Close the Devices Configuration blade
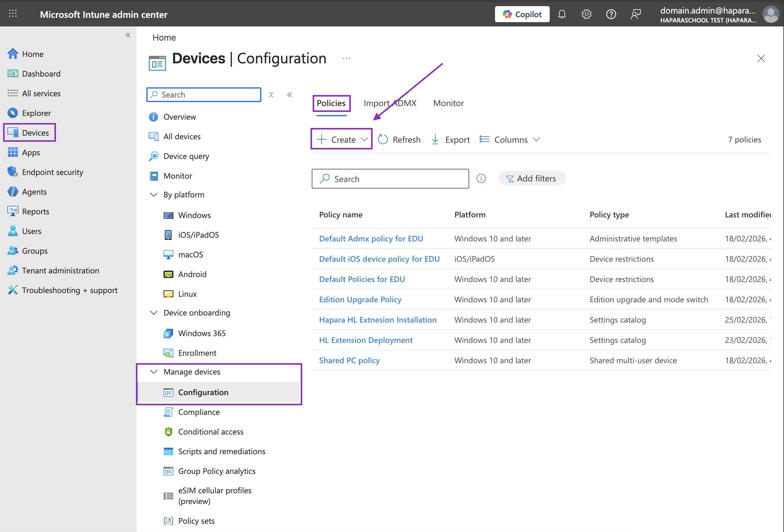Viewport: 784px width, 532px height. pyautogui.click(x=761, y=58)
